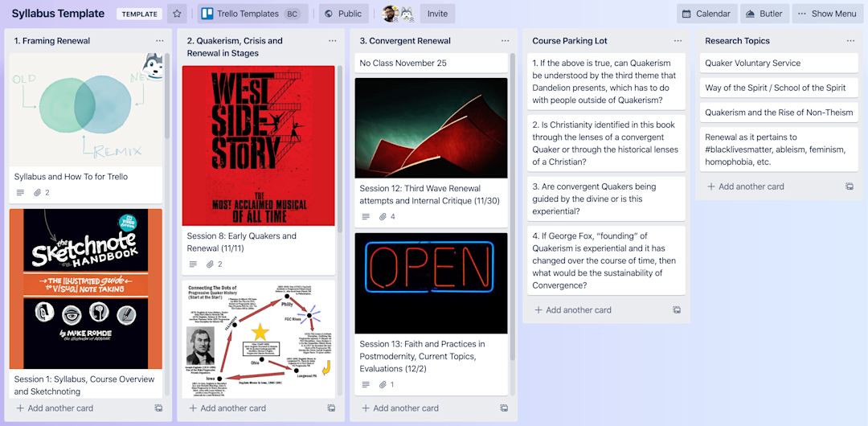
Task: Open the Trello Templates workspace button
Action: (x=252, y=14)
